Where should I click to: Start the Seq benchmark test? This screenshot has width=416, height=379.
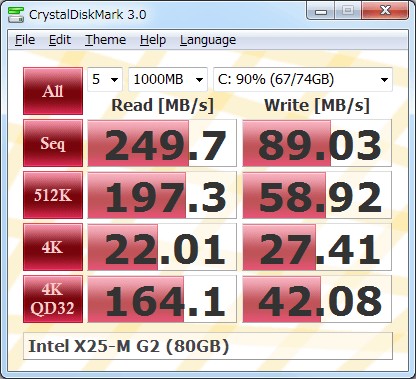click(53, 143)
